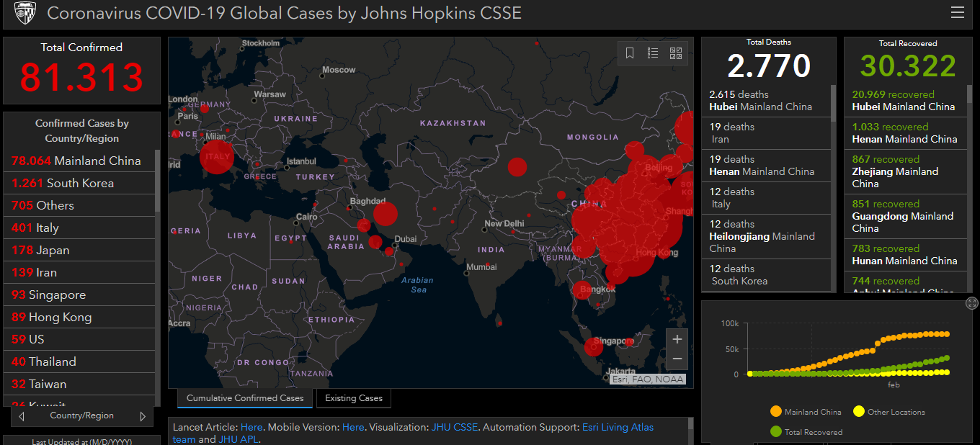980x445 pixels.
Task: Toggle Total Recovered series in chart legend
Action: [805, 432]
